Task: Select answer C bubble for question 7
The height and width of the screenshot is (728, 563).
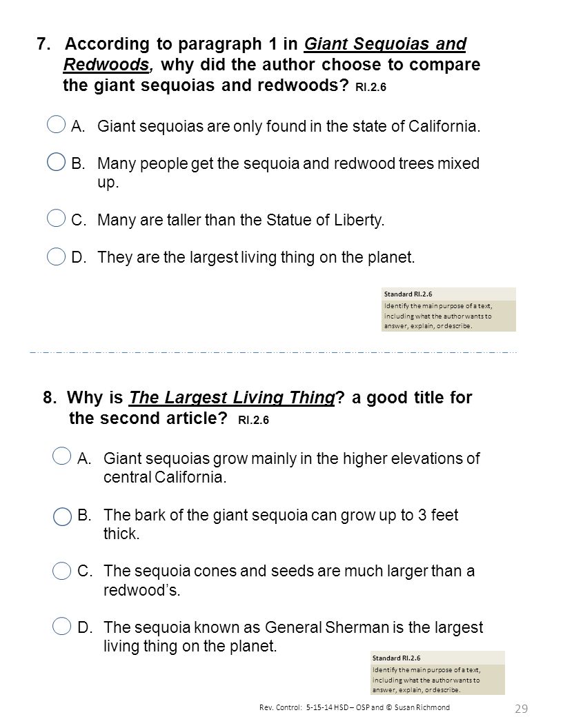Action: click(56, 218)
